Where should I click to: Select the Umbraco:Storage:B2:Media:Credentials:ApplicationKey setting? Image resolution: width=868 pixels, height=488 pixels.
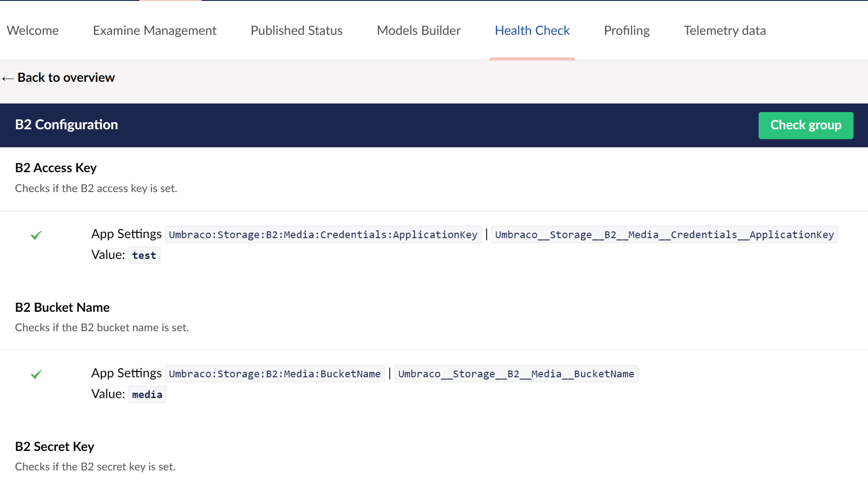tap(323, 235)
